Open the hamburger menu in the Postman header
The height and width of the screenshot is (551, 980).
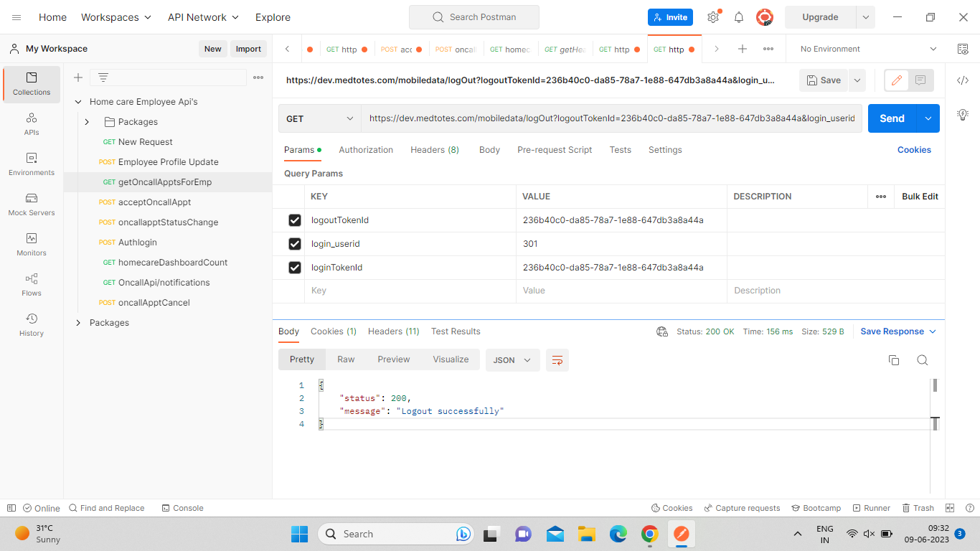17,17
